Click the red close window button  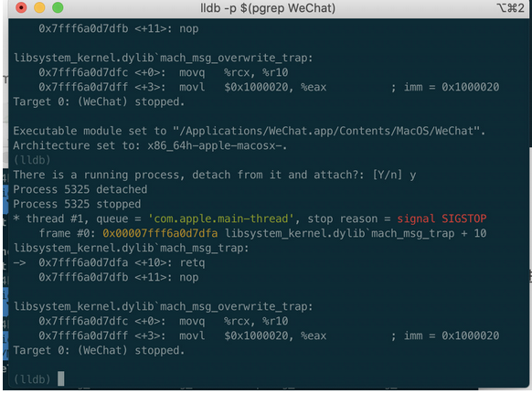tap(21, 7)
